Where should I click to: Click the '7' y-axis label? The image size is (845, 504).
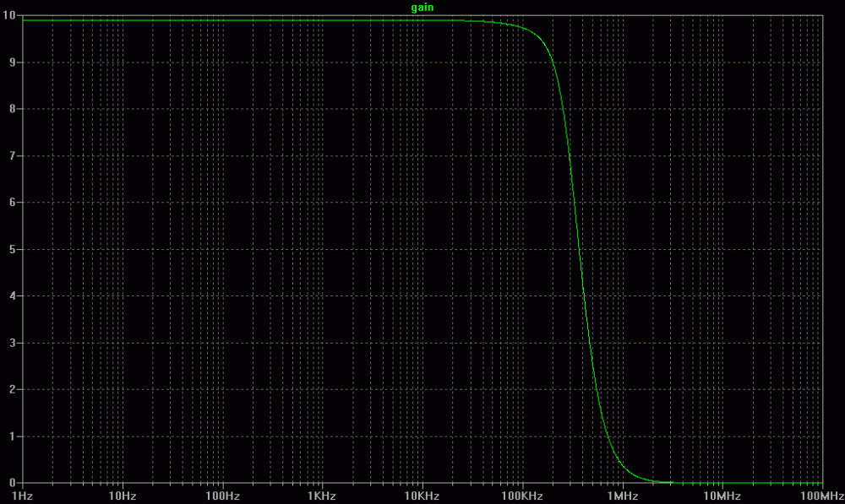(x=13, y=155)
